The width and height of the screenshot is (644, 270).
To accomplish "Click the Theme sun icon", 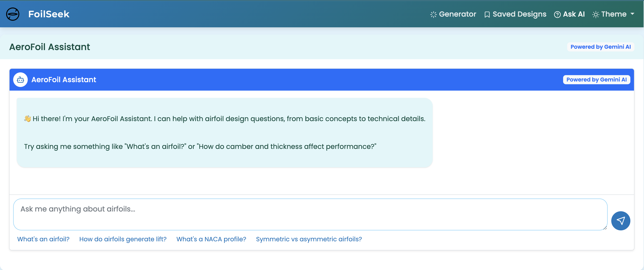I will [596, 15].
